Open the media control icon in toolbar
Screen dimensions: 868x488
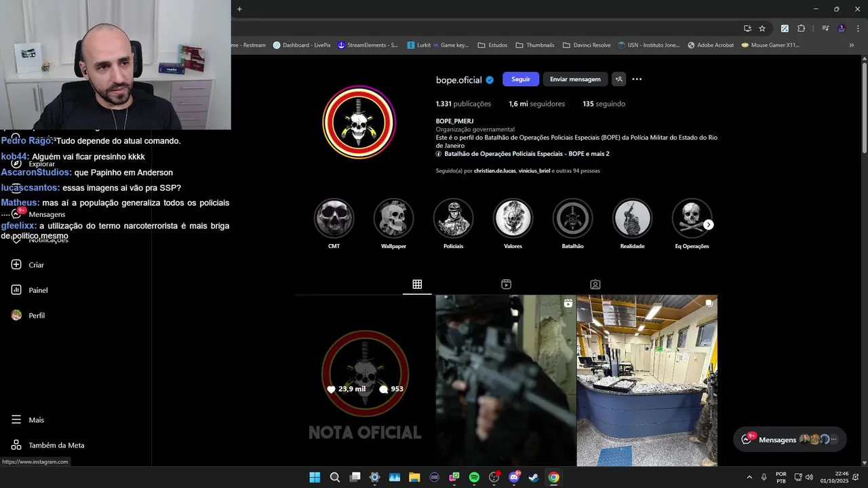[x=825, y=28]
